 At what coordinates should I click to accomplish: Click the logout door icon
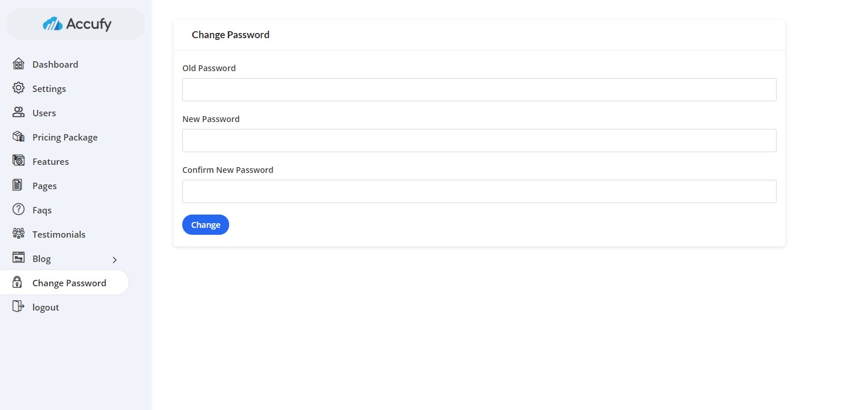click(x=19, y=306)
